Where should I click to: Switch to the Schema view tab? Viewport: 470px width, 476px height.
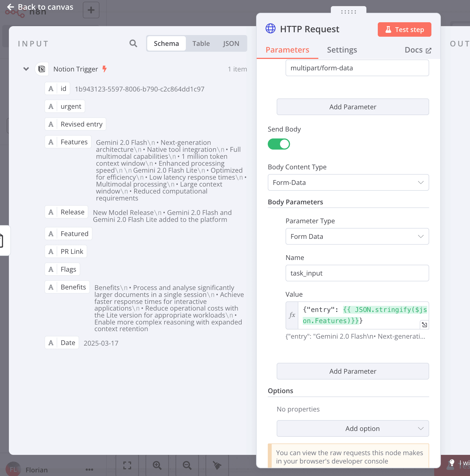click(x=166, y=43)
